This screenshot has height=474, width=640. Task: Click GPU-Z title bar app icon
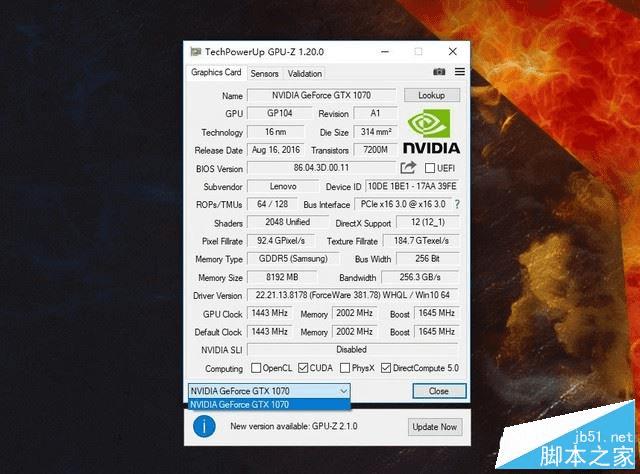pos(196,51)
